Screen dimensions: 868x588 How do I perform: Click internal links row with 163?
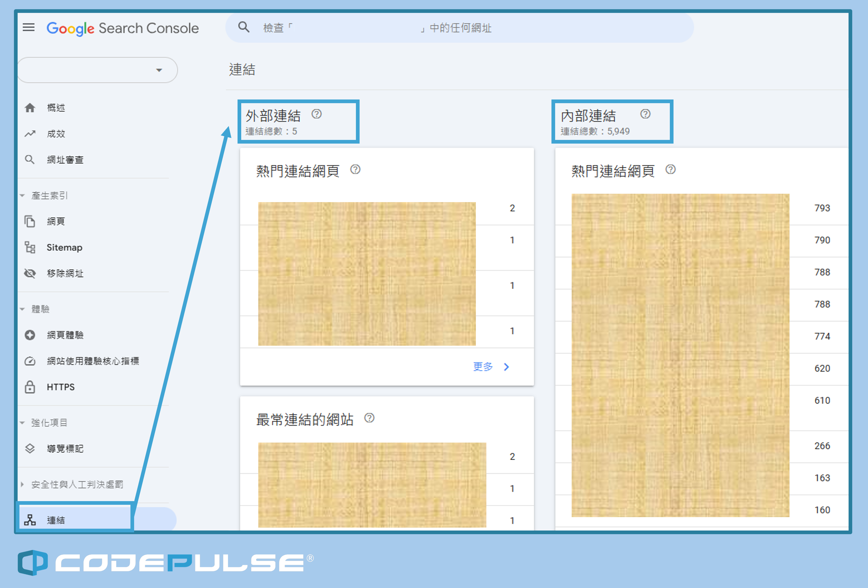click(x=702, y=478)
